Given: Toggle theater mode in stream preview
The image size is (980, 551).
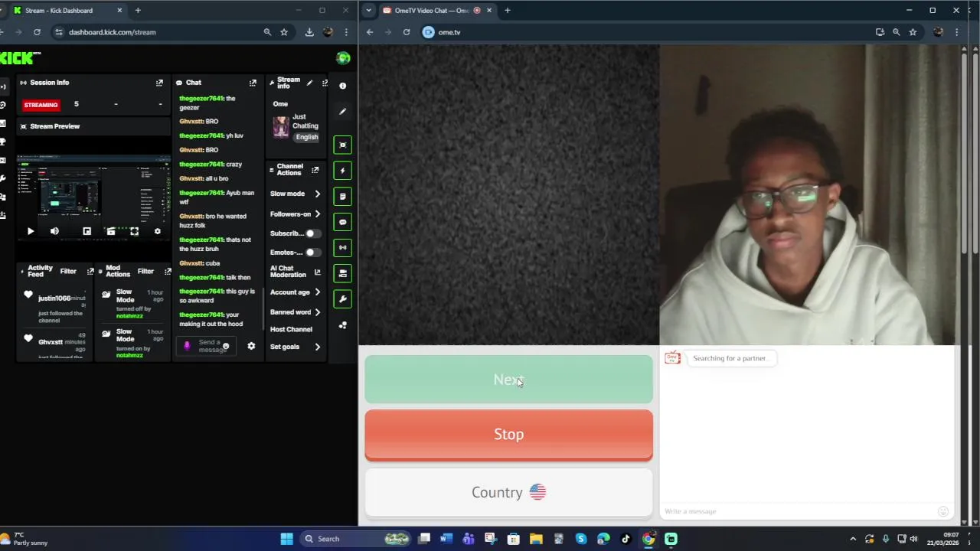Looking at the screenshot, I should coord(111,231).
